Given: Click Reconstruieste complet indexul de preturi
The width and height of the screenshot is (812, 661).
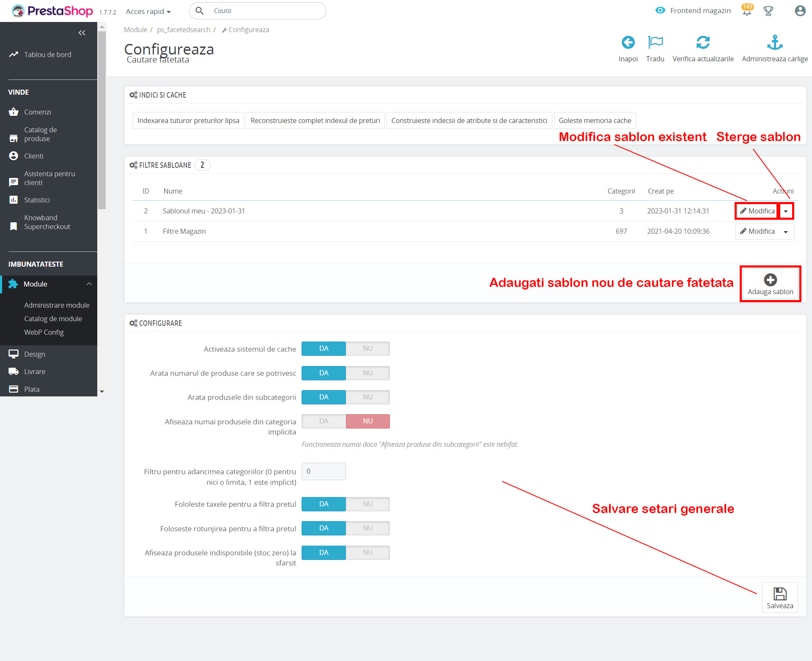Looking at the screenshot, I should point(315,120).
